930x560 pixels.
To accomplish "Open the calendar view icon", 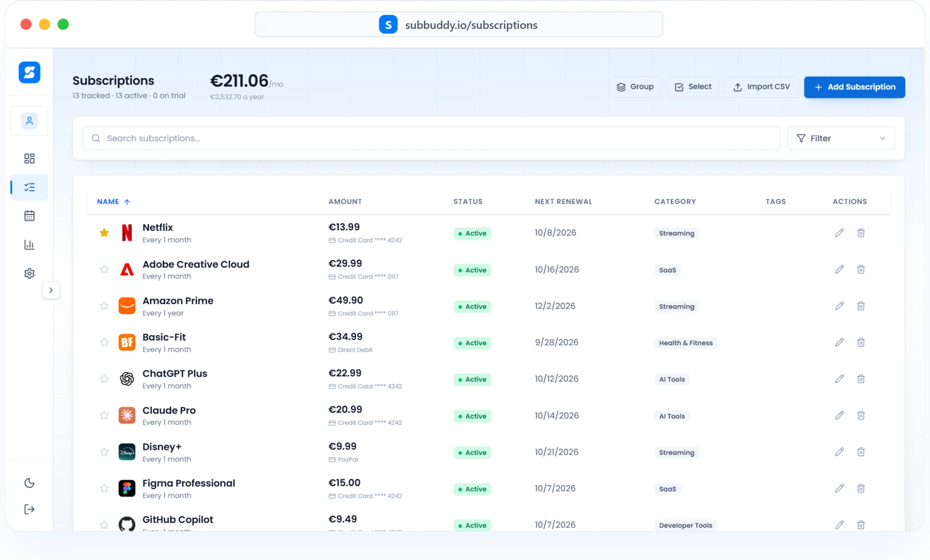I will (29, 216).
